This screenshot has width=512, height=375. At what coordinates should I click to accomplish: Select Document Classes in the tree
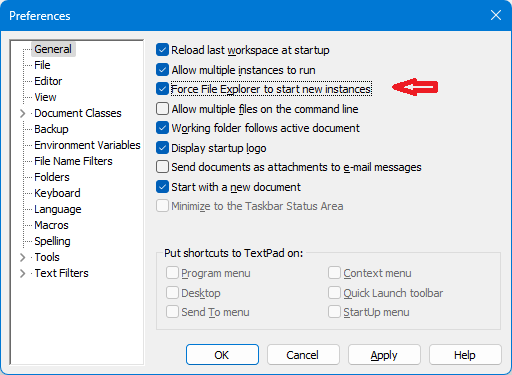pos(78,113)
